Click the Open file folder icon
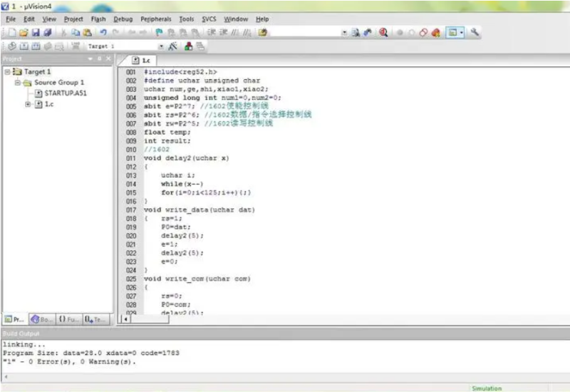 24,33
